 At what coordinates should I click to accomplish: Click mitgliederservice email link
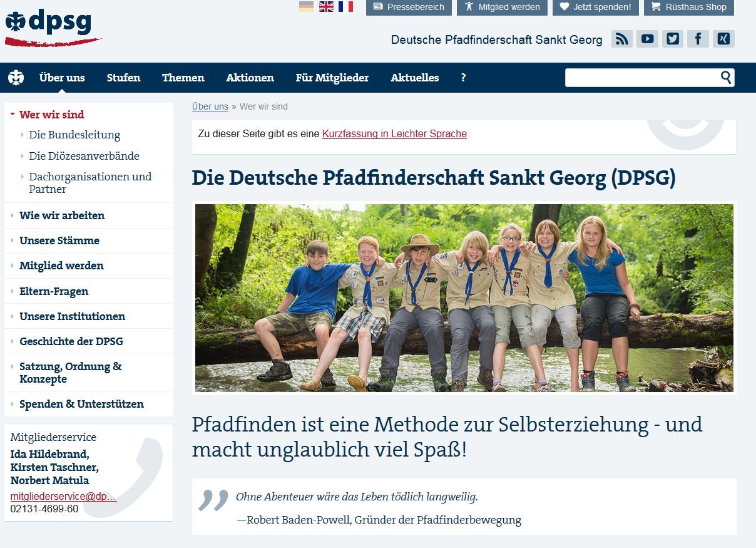63,496
